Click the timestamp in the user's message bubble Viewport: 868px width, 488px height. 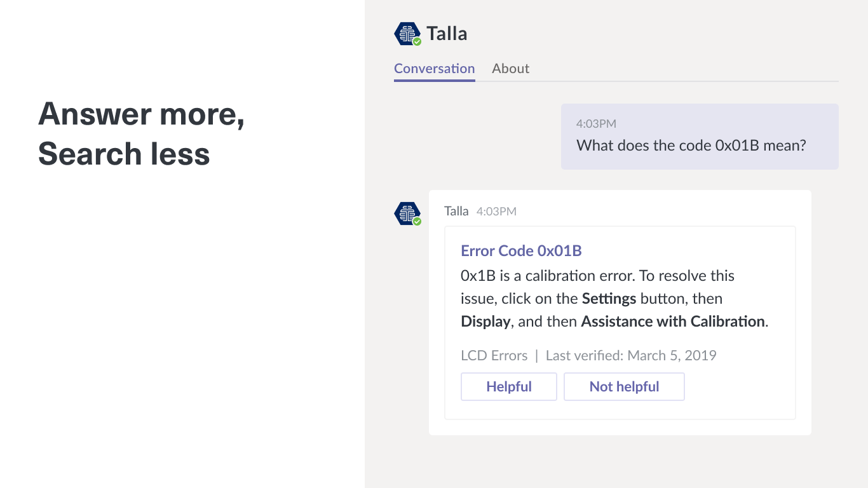[x=596, y=124]
